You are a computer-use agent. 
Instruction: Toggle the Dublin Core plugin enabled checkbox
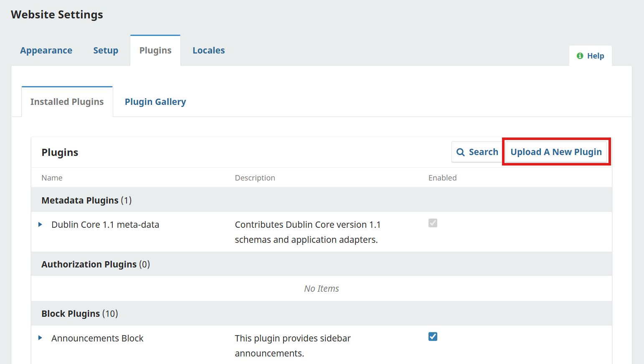[433, 223]
